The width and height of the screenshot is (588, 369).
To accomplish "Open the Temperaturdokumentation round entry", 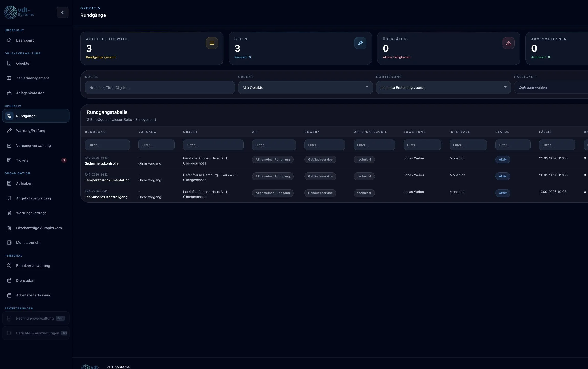I will [107, 180].
